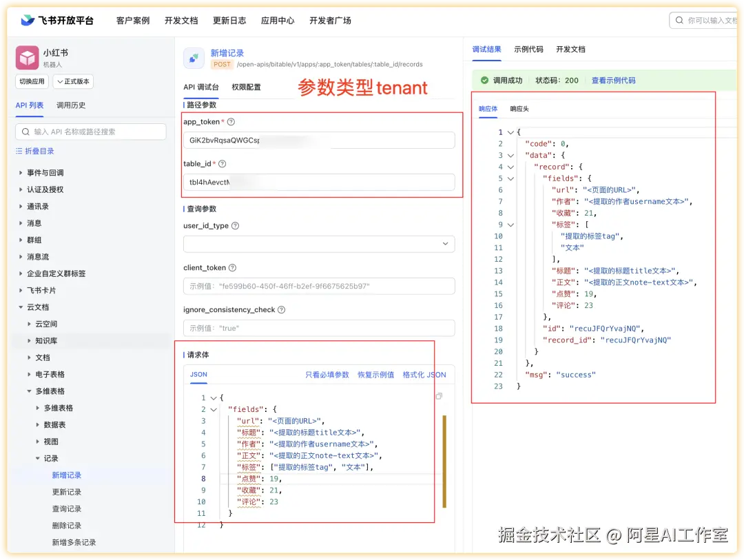Click the 飞书开放平台 logo icon
The width and height of the screenshot is (744, 560).
(28, 20)
